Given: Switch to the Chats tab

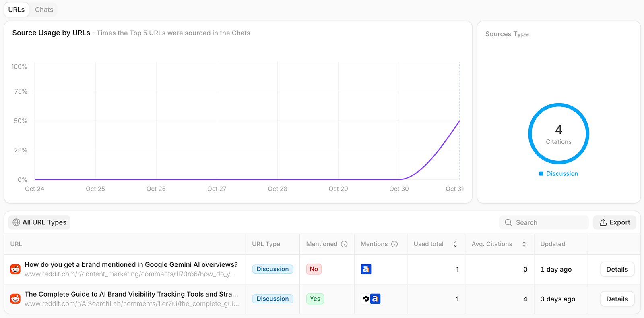Looking at the screenshot, I should (44, 10).
